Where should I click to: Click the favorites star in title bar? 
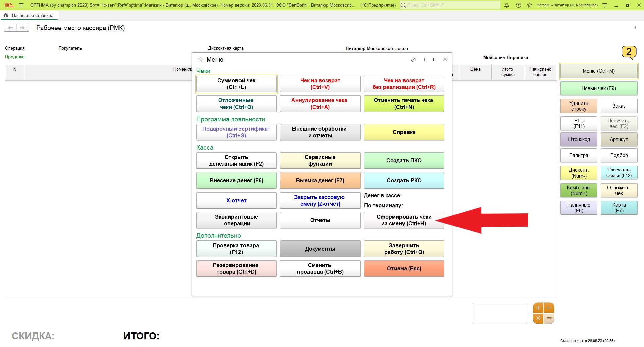tap(530, 5)
